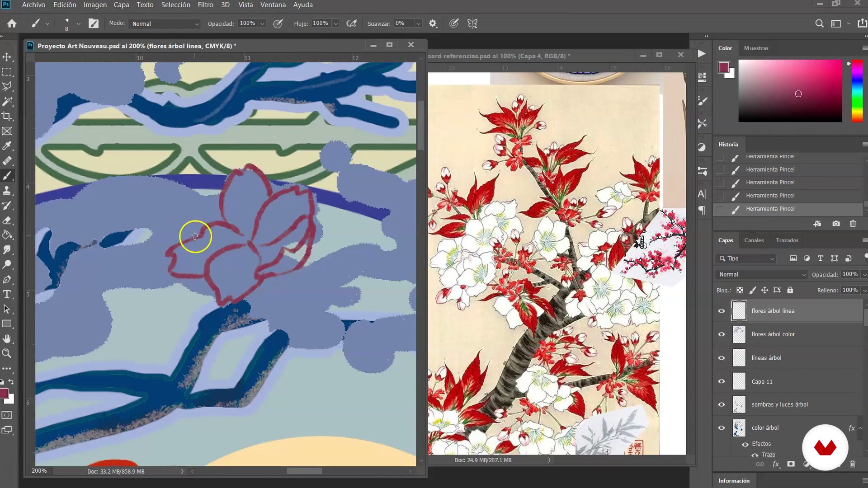868x488 pixels.
Task: Open the Suavizar dropdown arrow
Action: click(x=418, y=23)
